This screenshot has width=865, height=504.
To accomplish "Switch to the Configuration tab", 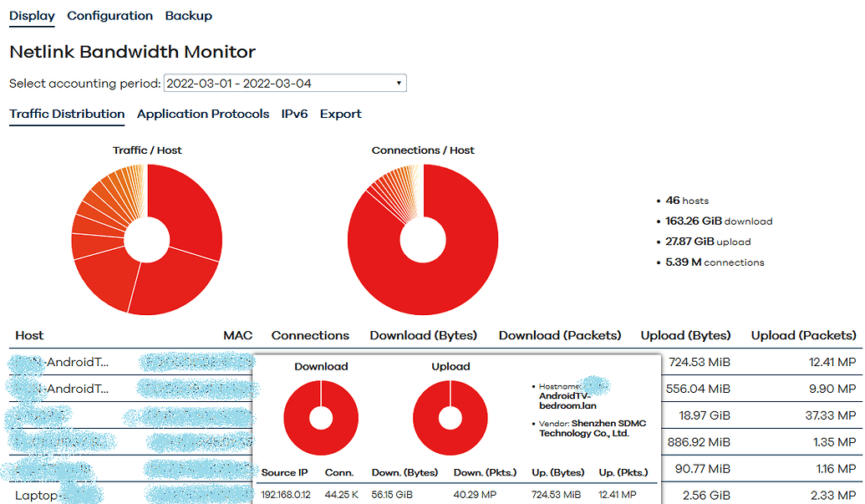I will coord(109,16).
